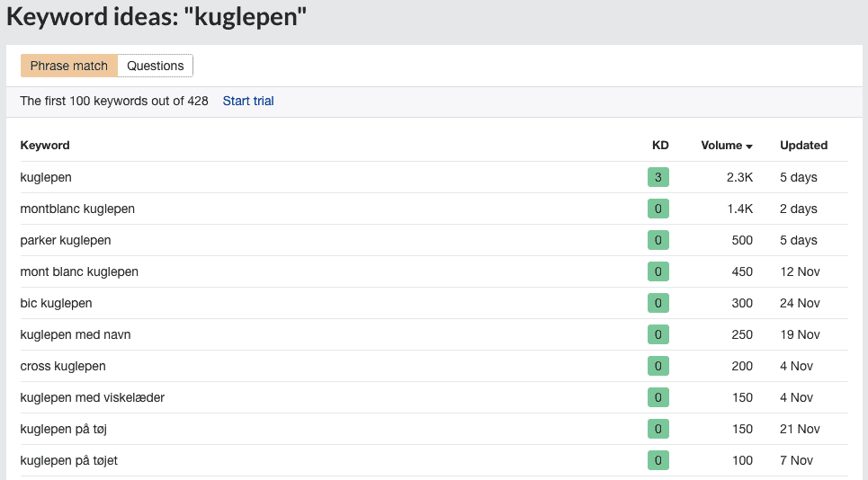This screenshot has width=868, height=480.
Task: Click the KD badge showing 3
Action: pos(658,177)
